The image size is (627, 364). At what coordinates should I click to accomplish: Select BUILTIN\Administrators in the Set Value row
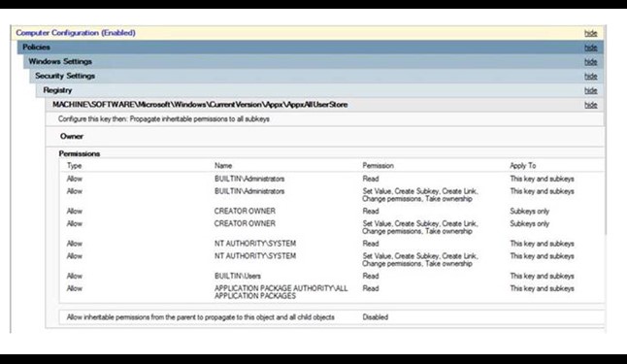point(249,191)
